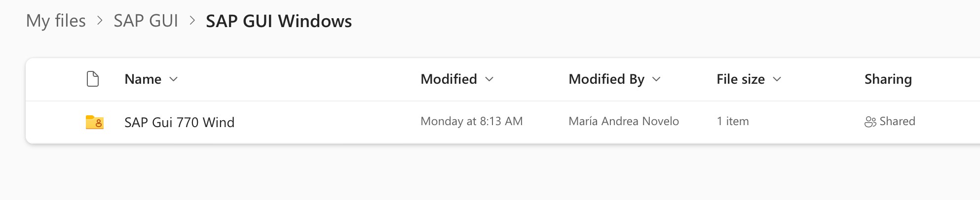The height and width of the screenshot is (200, 980).
Task: Expand the Modified By dropdown arrow
Action: (656, 79)
